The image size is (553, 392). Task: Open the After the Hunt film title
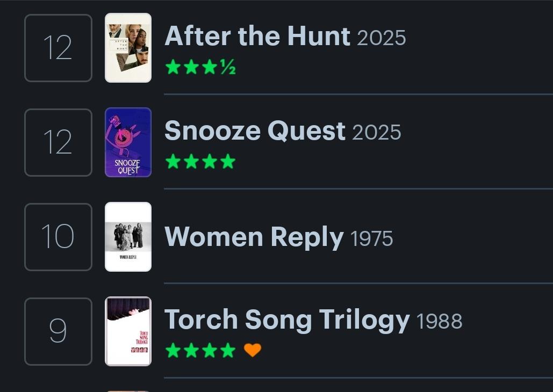pyautogui.click(x=257, y=36)
